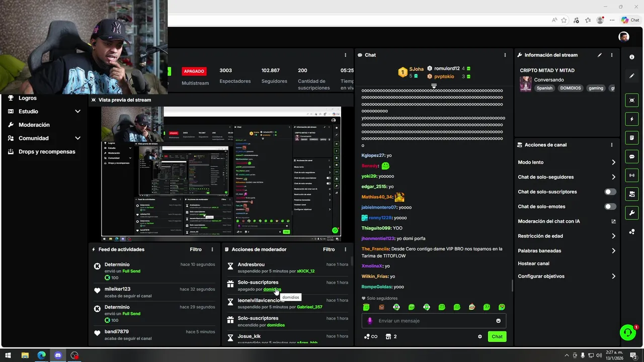644x362 pixels.
Task: Send message with green Chat button
Action: (497, 336)
